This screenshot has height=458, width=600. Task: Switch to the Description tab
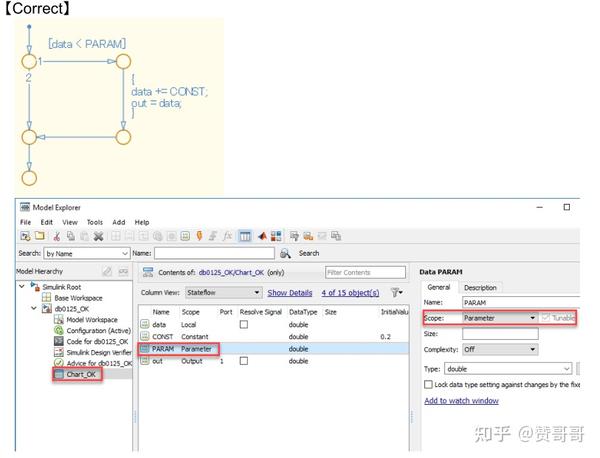(x=480, y=287)
